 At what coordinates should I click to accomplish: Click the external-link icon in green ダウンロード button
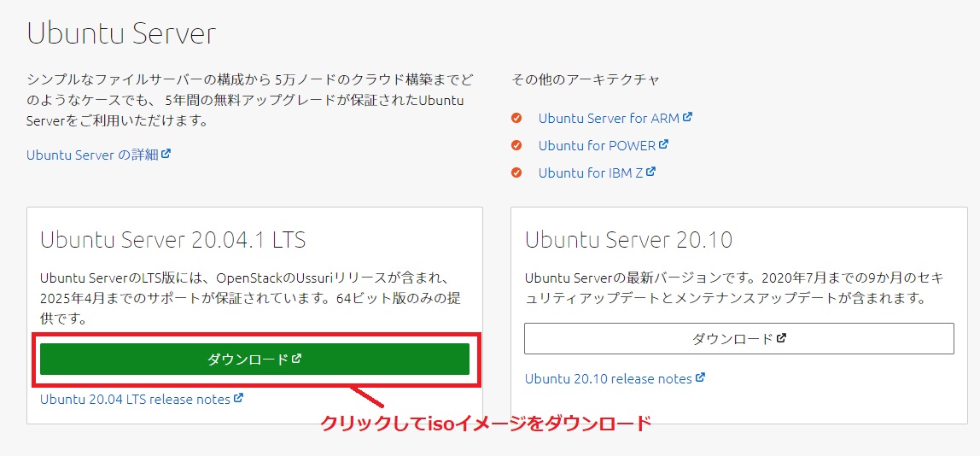297,359
